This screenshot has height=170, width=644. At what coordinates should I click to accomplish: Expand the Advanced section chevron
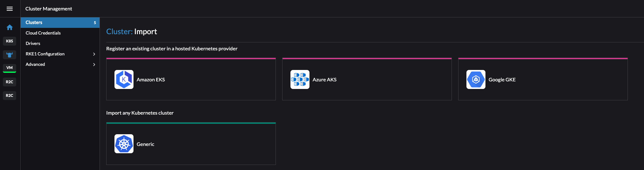[x=94, y=65]
